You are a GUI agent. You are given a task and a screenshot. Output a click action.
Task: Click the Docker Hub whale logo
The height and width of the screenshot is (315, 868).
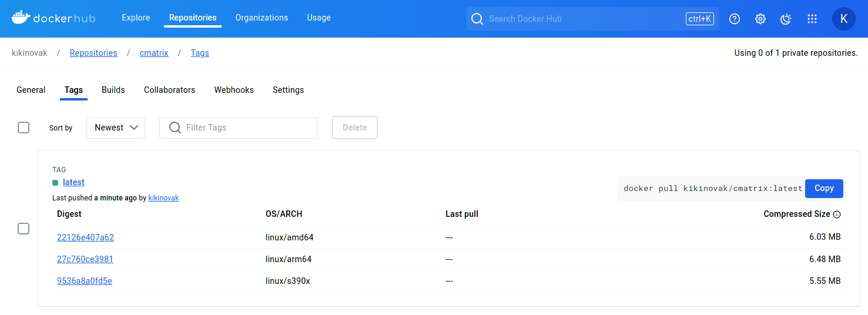click(x=21, y=18)
